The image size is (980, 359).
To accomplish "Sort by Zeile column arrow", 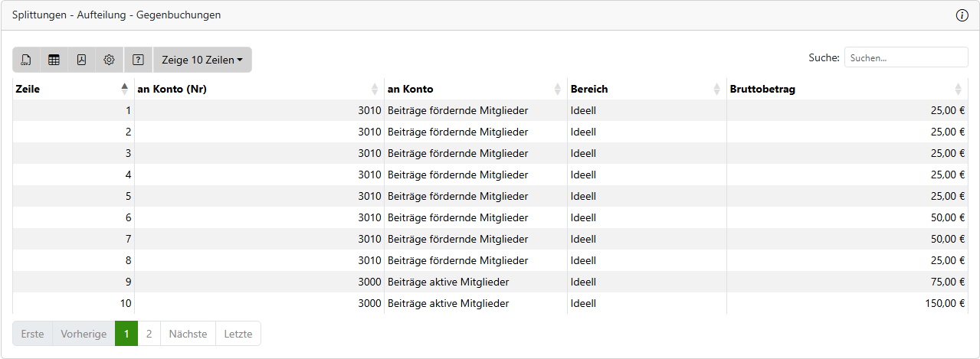I will pos(125,89).
